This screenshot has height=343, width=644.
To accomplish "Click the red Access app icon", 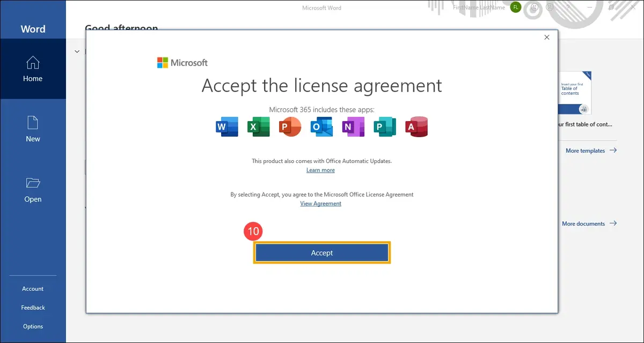I will click(x=416, y=127).
